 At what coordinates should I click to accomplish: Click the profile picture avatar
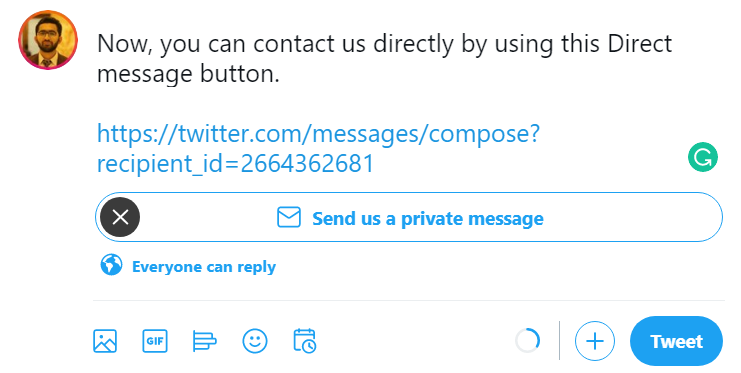point(48,40)
